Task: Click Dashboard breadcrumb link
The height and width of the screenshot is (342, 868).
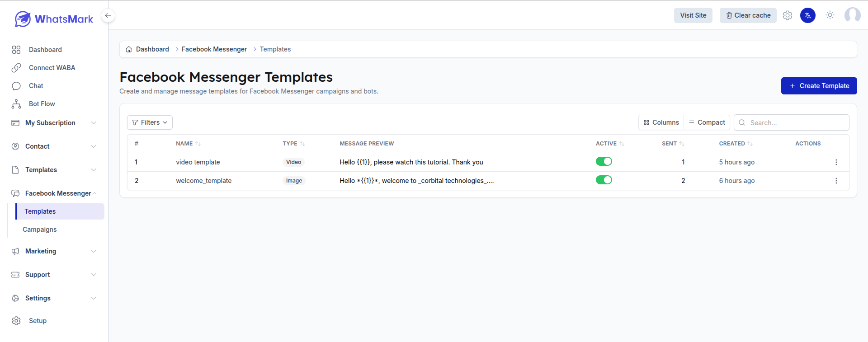Action: (152, 49)
